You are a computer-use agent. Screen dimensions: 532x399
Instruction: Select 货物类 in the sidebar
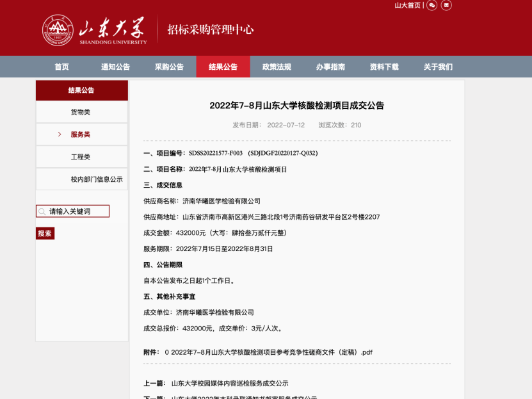[81, 112]
